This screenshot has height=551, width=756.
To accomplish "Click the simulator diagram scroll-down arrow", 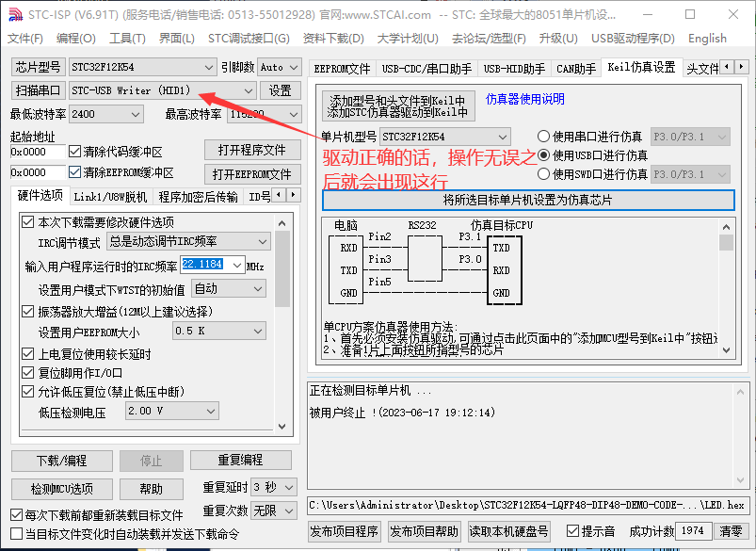I will point(726,350).
